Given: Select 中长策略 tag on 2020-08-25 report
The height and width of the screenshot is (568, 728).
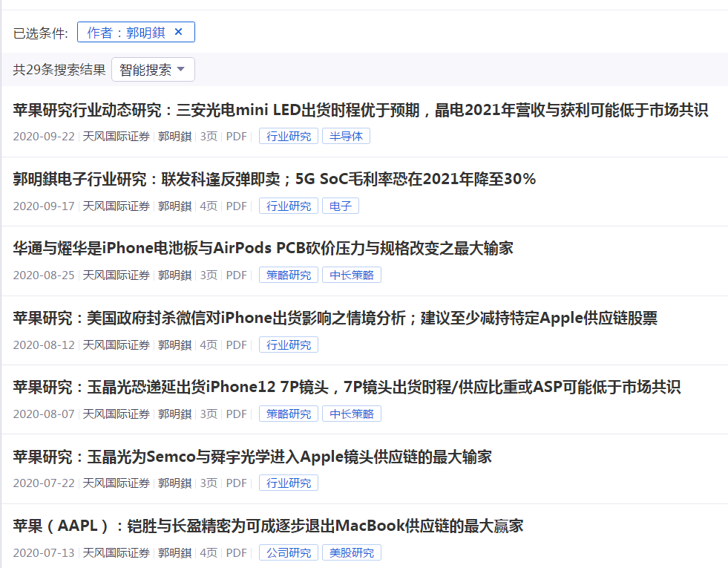Looking at the screenshot, I should pyautogui.click(x=352, y=275).
